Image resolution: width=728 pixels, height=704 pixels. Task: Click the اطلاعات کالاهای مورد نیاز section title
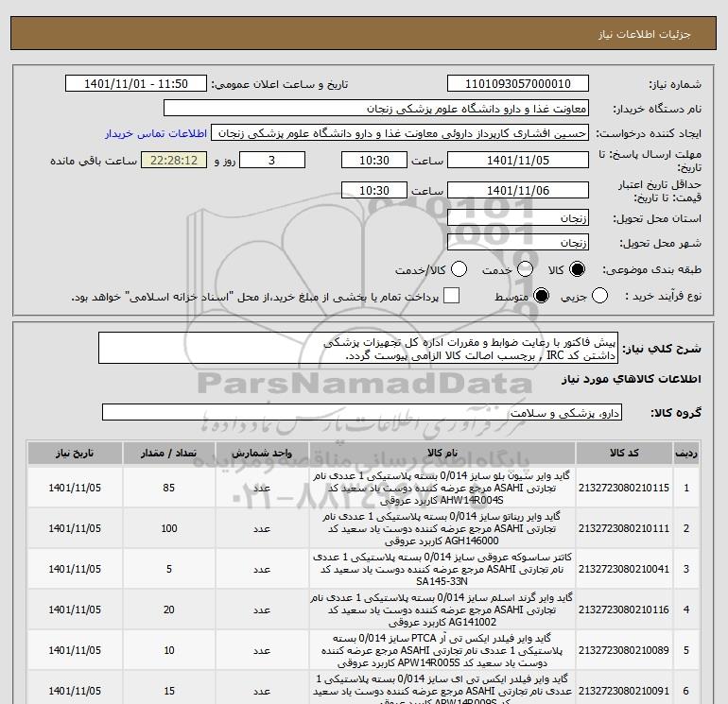click(x=632, y=379)
